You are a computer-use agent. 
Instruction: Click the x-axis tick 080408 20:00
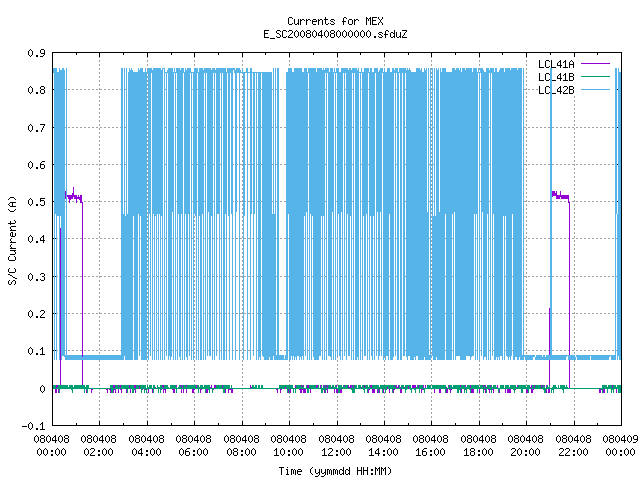click(526, 445)
